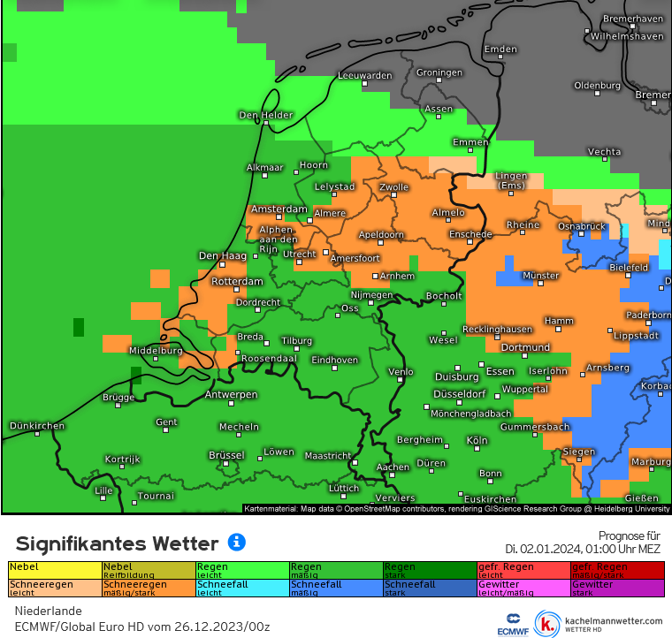This screenshot has width=672, height=638.
Task: Click the Nijmegen city label
Action: 371,294
